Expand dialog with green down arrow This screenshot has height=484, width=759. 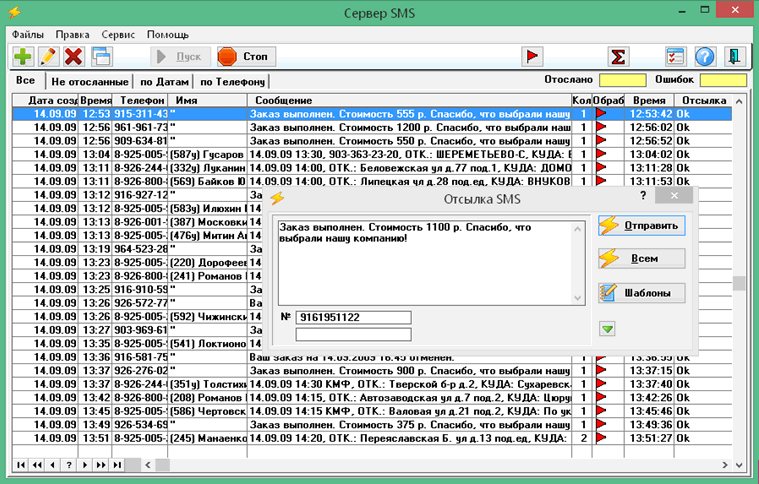[607, 329]
